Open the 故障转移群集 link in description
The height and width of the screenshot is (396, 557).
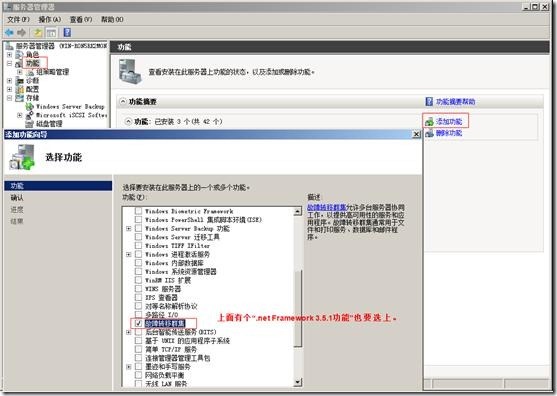click(326, 207)
